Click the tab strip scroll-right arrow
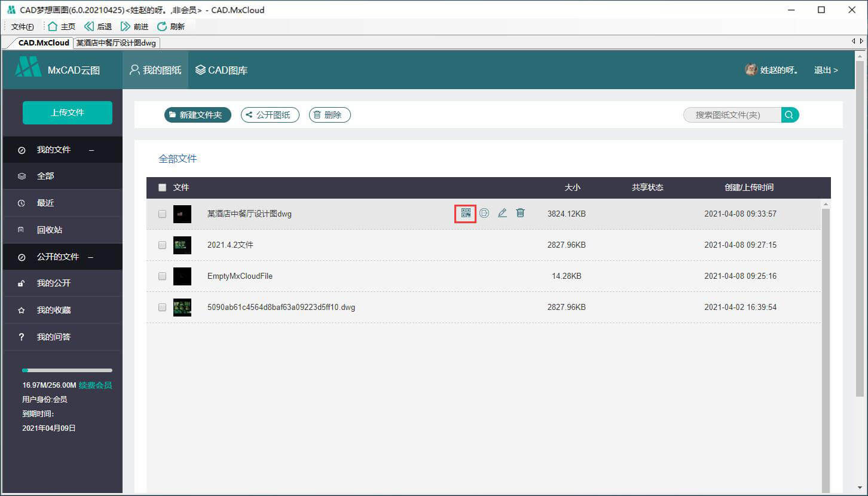 [861, 41]
